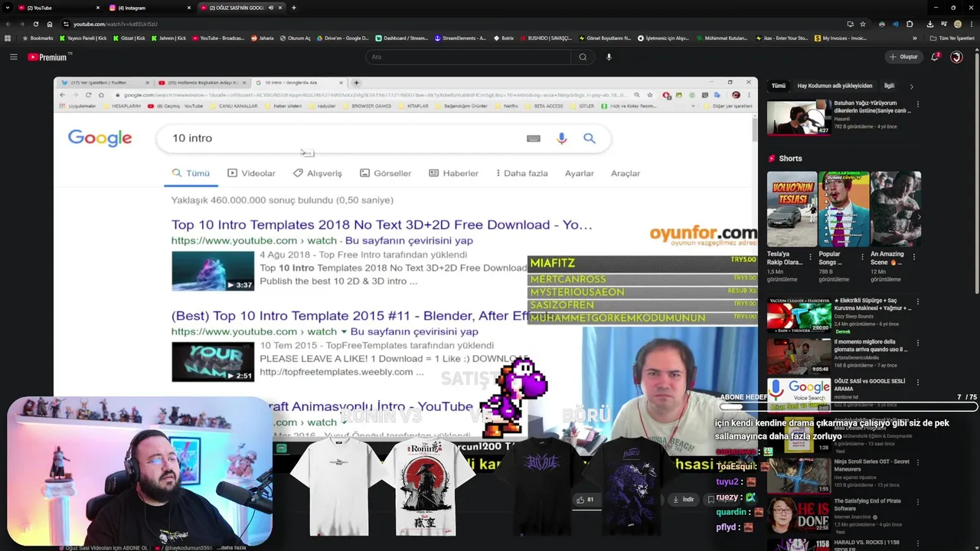Image resolution: width=980 pixels, height=551 pixels.
Task: Open options for Tesla'ya Rakip short
Action: pyautogui.click(x=811, y=257)
